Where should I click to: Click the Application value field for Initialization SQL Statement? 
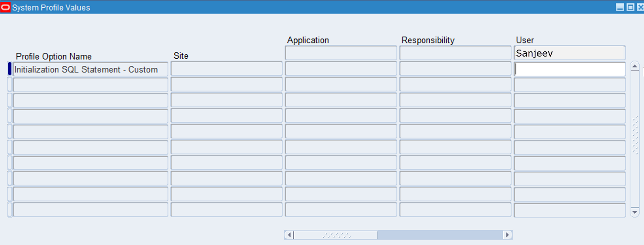(x=341, y=69)
